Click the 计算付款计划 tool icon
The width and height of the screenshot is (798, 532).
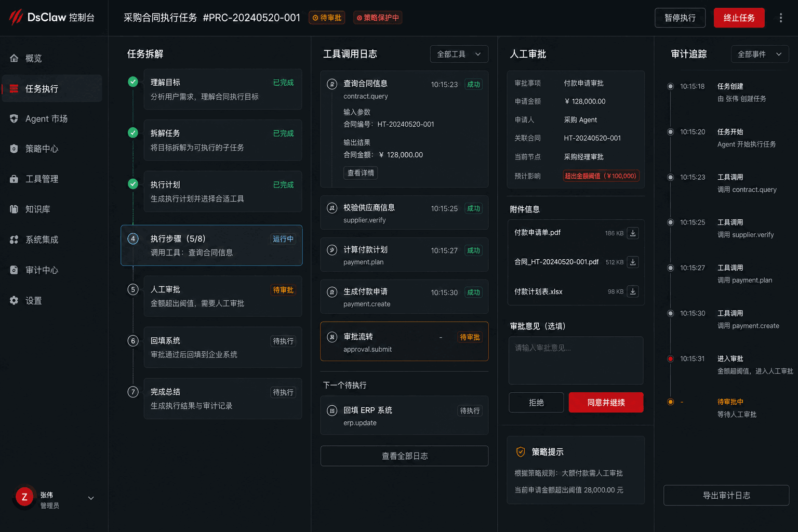[x=332, y=250]
